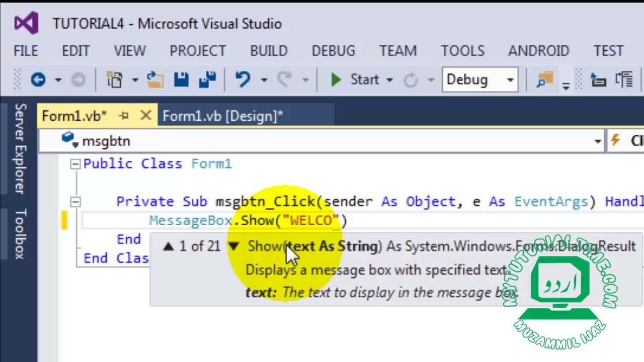Click the Open File folder icon
The image size is (644, 362).
(155, 80)
